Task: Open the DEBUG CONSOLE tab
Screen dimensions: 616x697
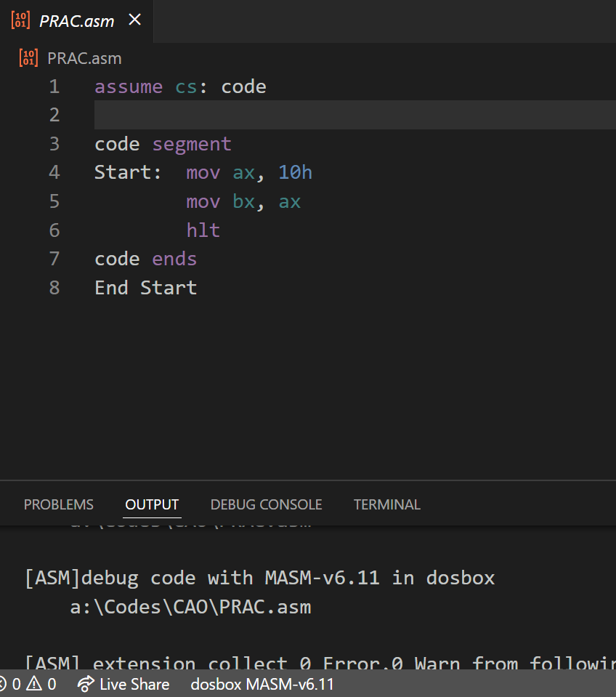Action: (266, 504)
